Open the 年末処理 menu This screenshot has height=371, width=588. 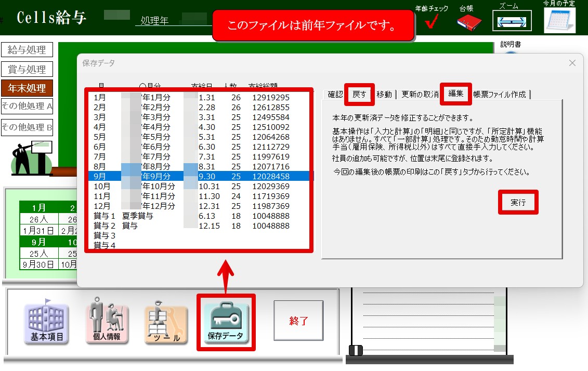pos(27,88)
